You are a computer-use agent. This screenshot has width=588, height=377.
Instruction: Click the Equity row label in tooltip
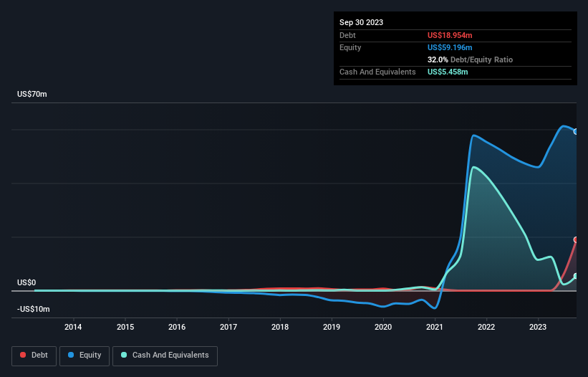(350, 47)
